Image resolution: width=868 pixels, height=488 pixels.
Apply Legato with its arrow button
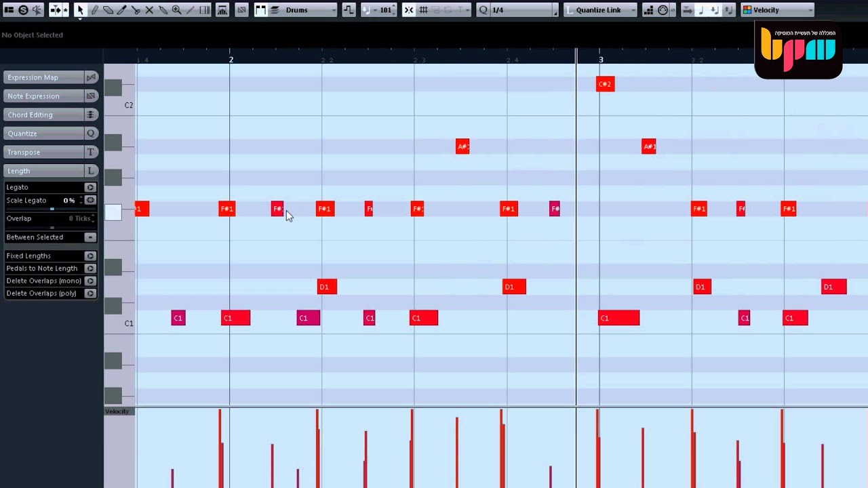click(90, 187)
